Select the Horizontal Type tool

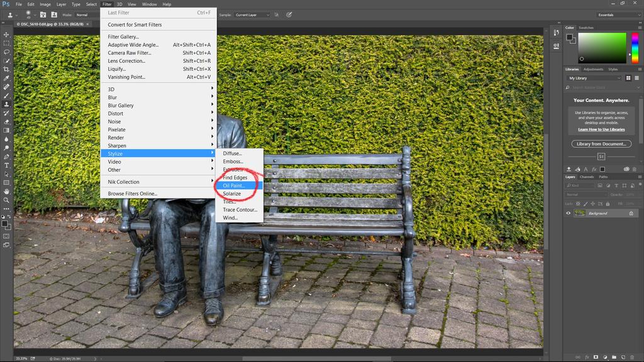click(x=6, y=165)
